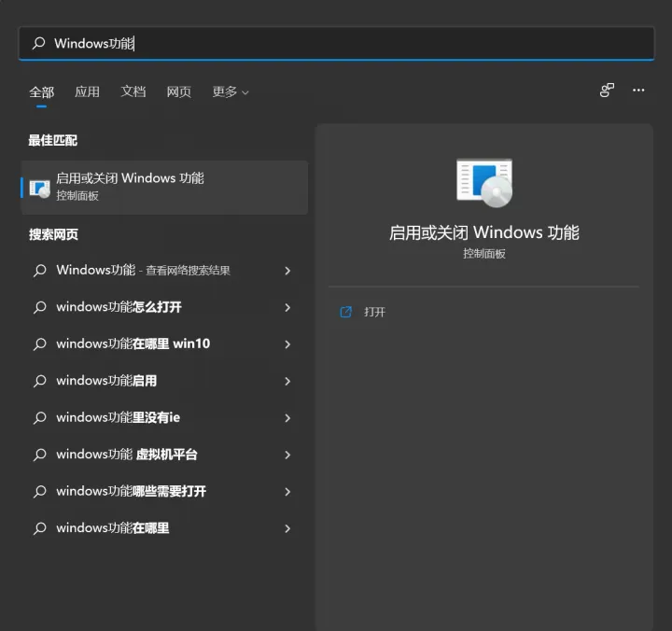Switch to the 文档 tab
This screenshot has height=631, width=672.
(x=133, y=91)
